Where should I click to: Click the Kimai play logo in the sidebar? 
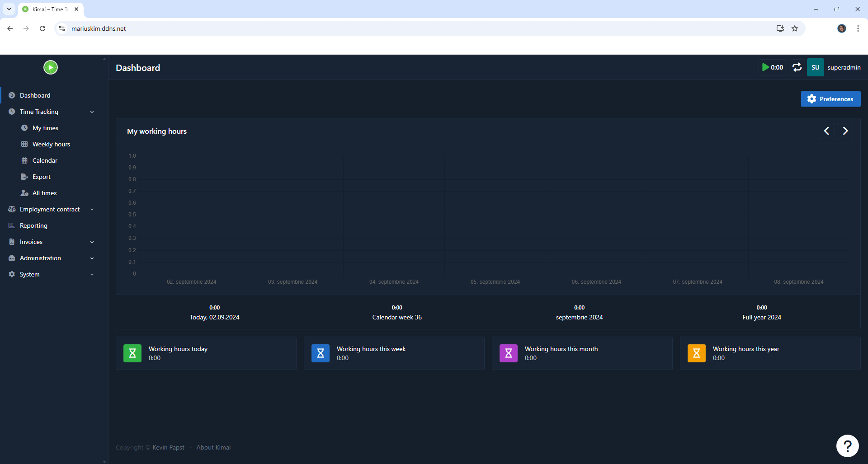[51, 67]
